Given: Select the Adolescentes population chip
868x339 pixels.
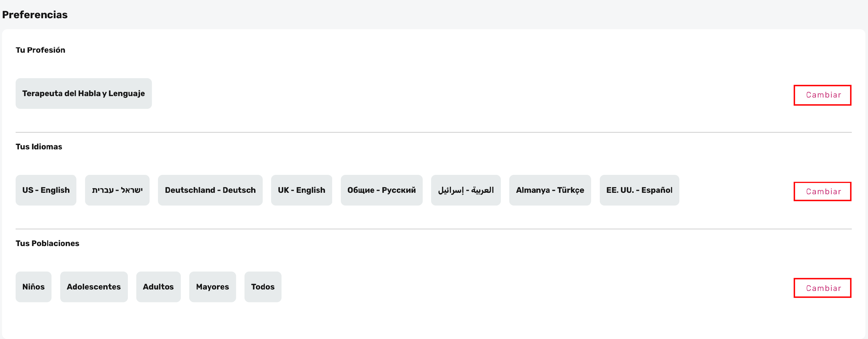Looking at the screenshot, I should tap(94, 287).
